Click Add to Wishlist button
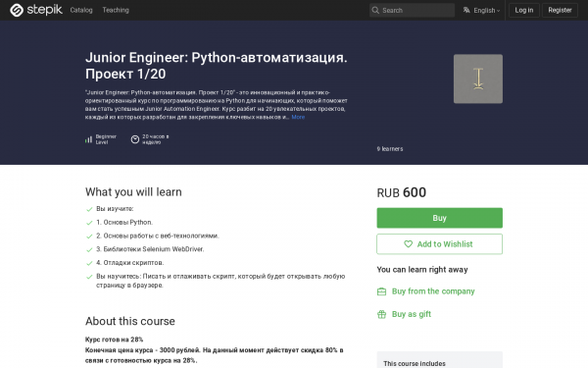Screen dimensions: 588x368 439,244
